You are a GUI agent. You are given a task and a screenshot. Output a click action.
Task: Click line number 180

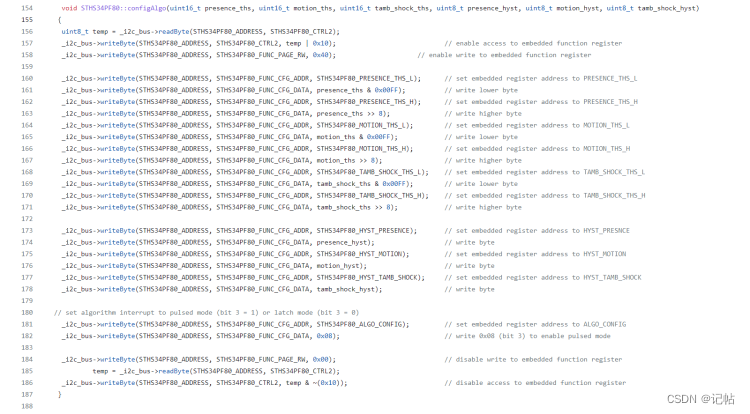click(x=27, y=313)
